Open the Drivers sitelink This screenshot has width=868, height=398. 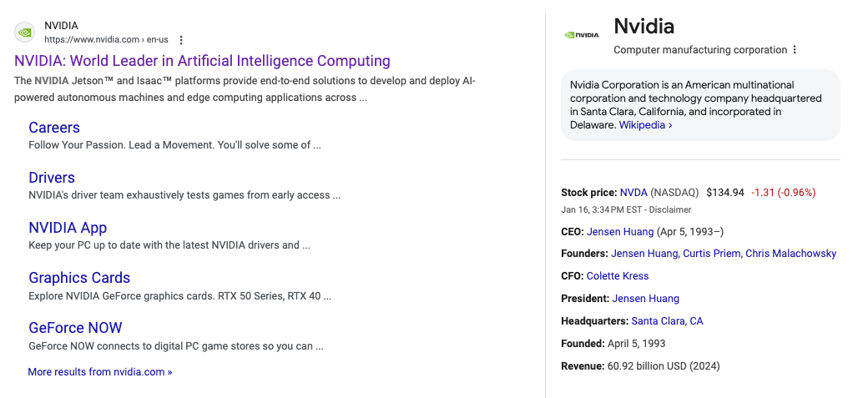point(52,178)
